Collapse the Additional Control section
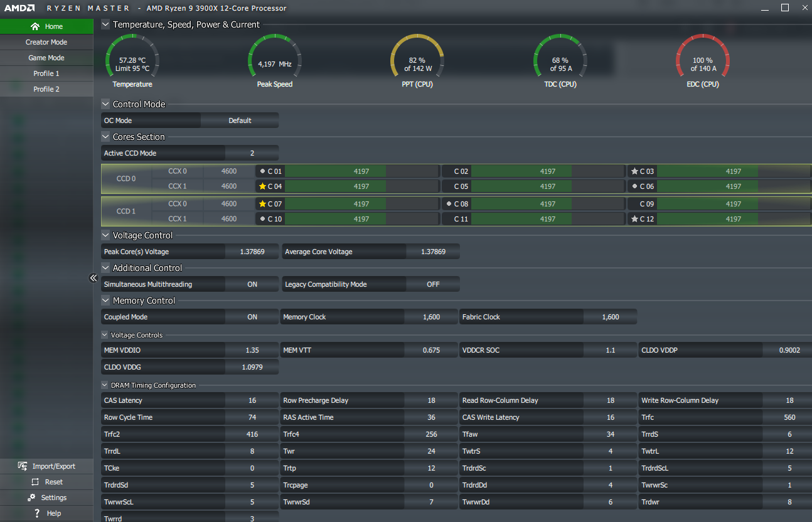The width and height of the screenshot is (812, 522). click(x=105, y=268)
